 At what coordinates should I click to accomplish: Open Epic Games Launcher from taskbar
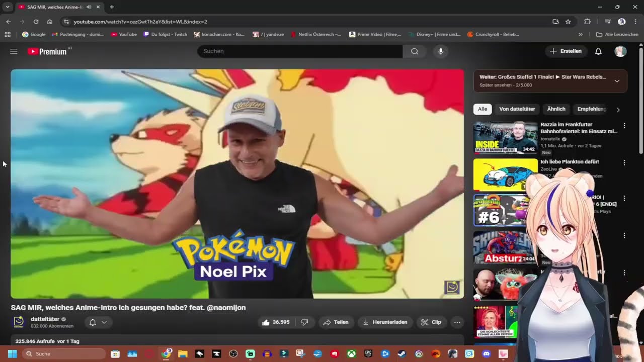[369, 354]
